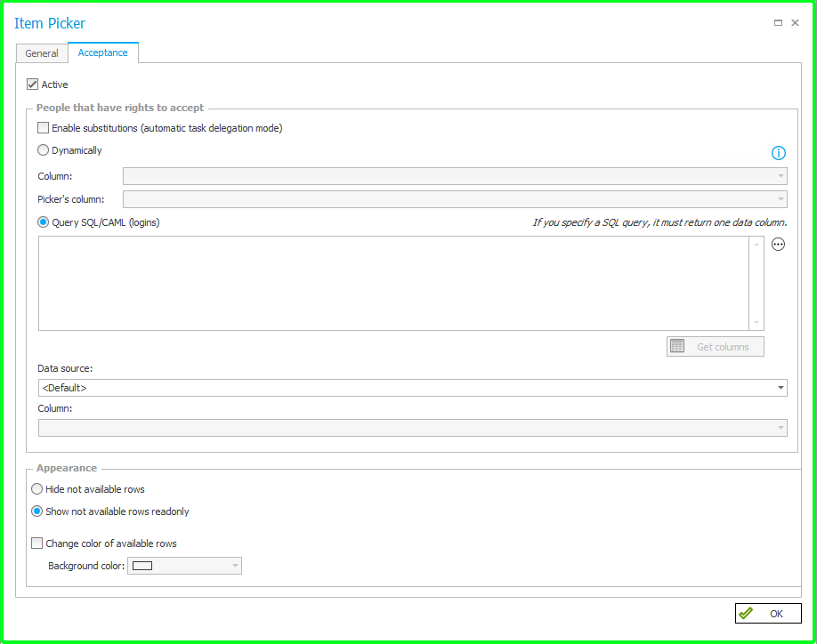This screenshot has width=817, height=644.
Task: Click the SQL query one data column hint
Action: pyautogui.click(x=659, y=222)
